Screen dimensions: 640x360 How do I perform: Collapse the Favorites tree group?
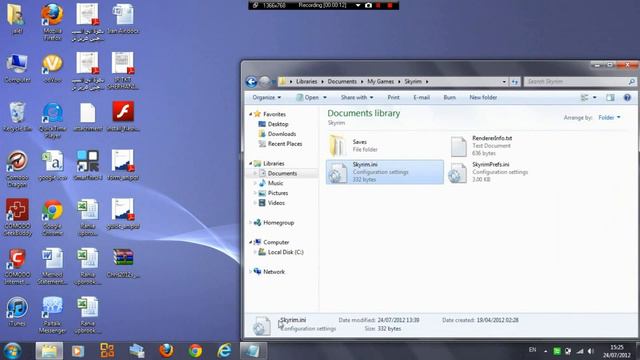(251, 114)
